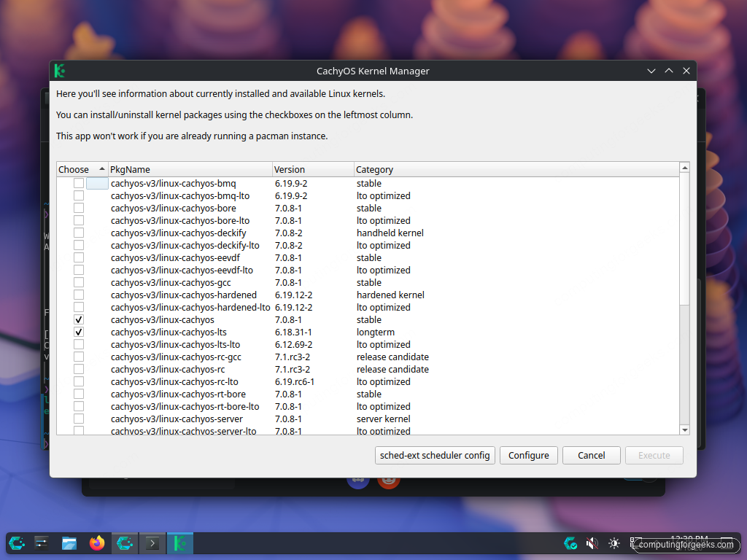Click the muted volume tray icon
This screenshot has width=747, height=560.
592,543
